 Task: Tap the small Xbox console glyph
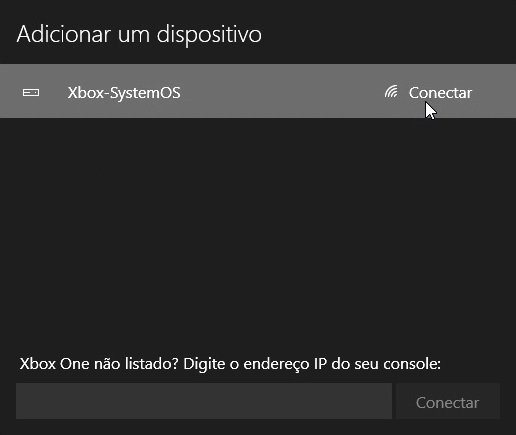(31, 92)
